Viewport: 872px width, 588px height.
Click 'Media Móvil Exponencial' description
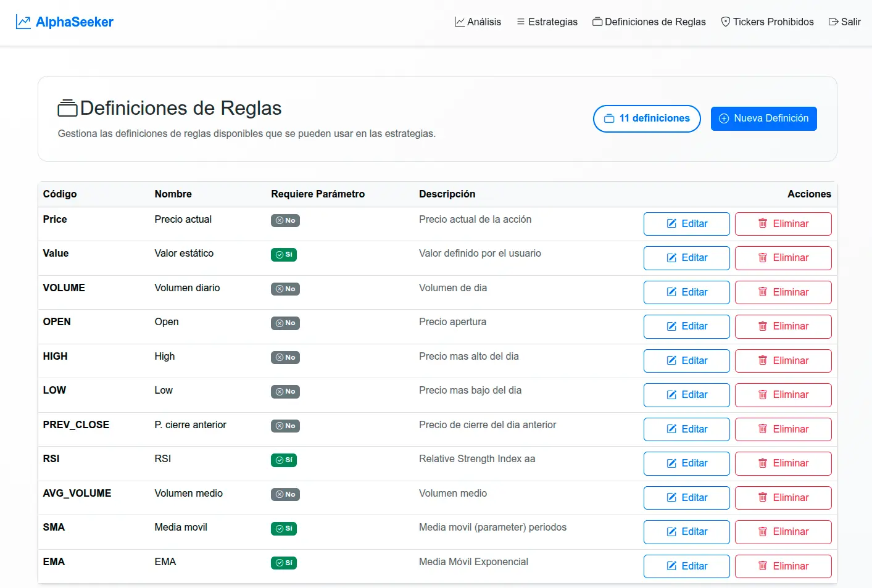click(x=473, y=562)
